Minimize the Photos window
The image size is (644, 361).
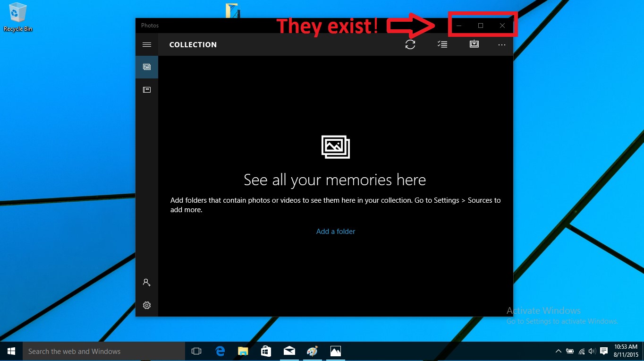point(458,26)
